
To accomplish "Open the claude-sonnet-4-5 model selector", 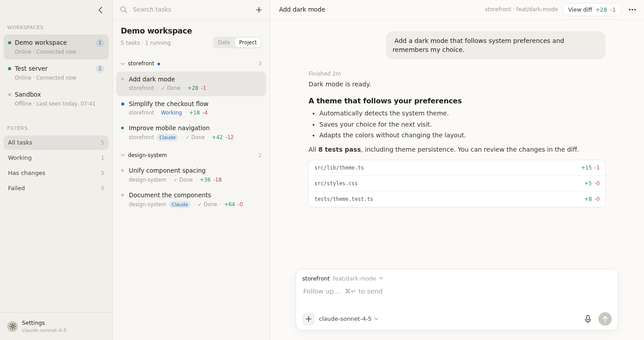I will point(349,319).
